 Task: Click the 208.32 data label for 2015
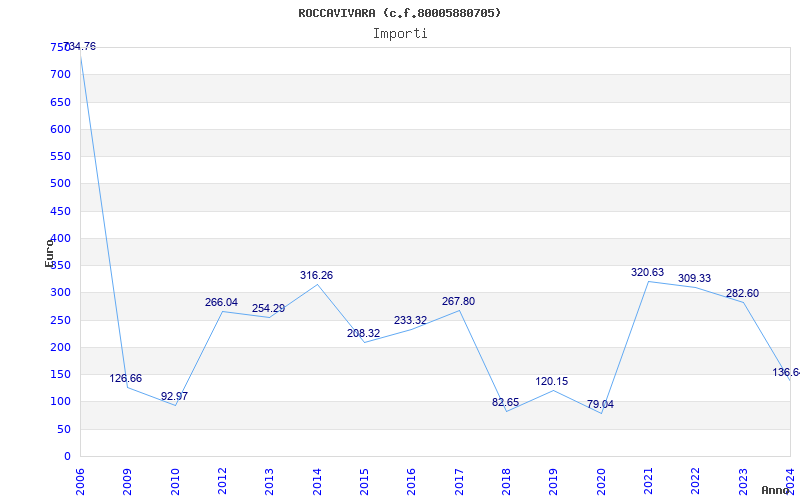pos(363,334)
